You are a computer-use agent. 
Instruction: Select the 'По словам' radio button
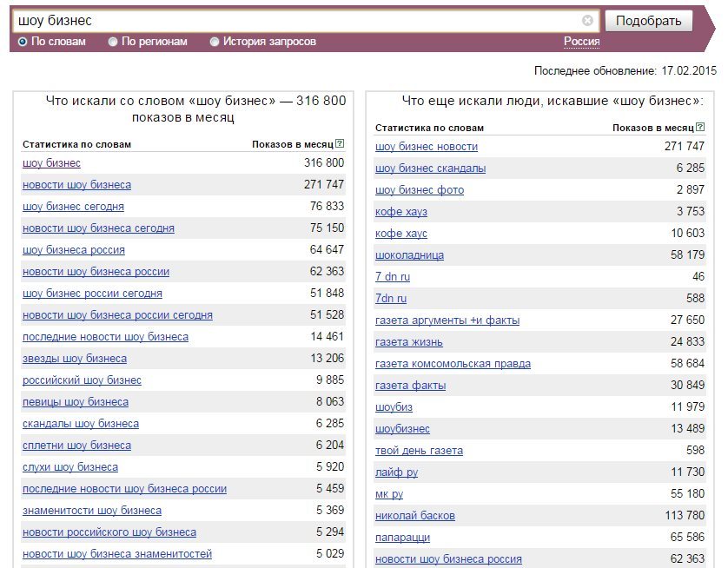[23, 42]
